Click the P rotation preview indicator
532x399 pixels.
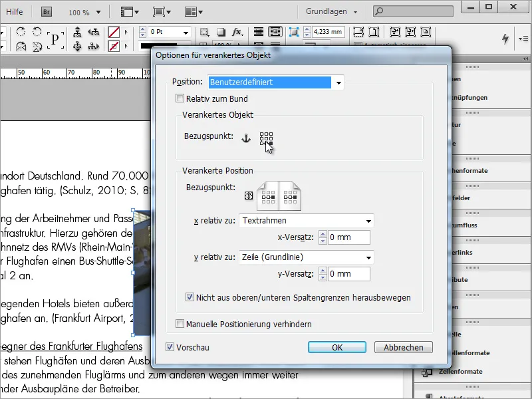click(x=55, y=39)
